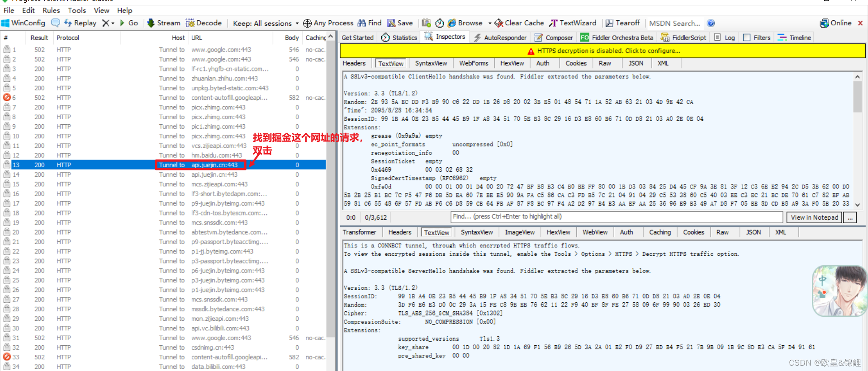This screenshot has width=868, height=371.
Task: Switch request inspector to SyntaxView
Action: tap(431, 63)
